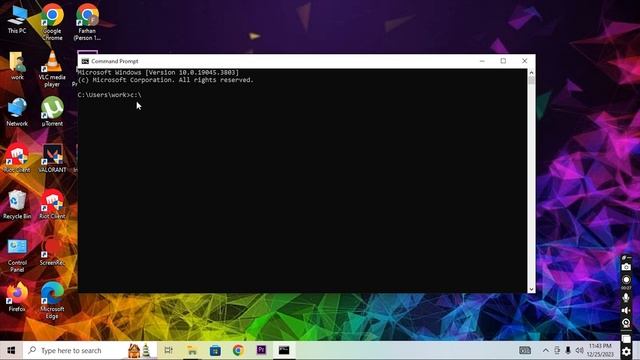Screen dimensions: 640x360
Task: Launch the VALORANT shortcut
Action: click(x=52, y=158)
